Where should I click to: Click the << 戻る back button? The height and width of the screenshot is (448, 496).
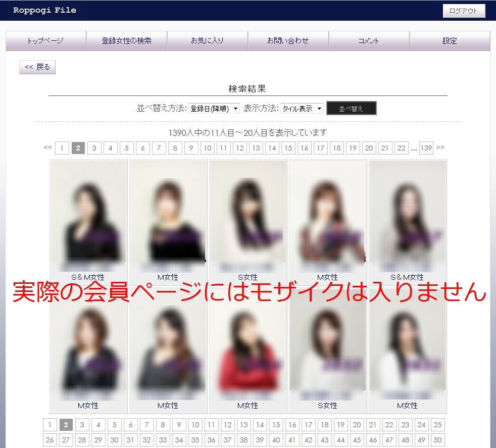tap(37, 67)
